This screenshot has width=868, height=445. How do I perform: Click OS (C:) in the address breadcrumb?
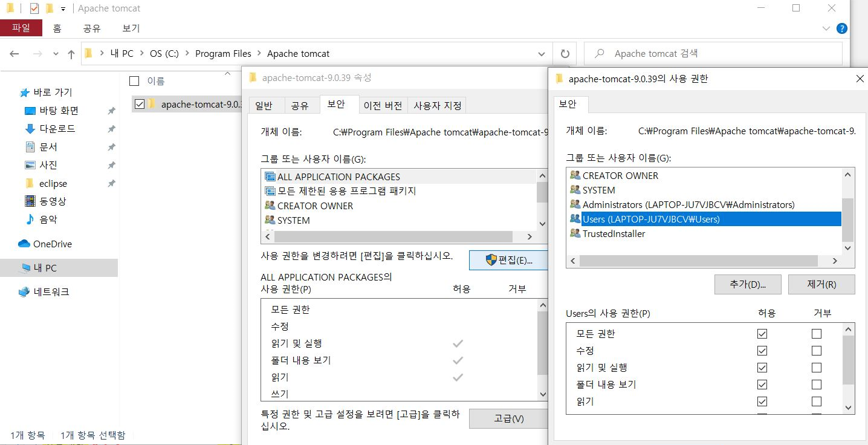tap(164, 54)
